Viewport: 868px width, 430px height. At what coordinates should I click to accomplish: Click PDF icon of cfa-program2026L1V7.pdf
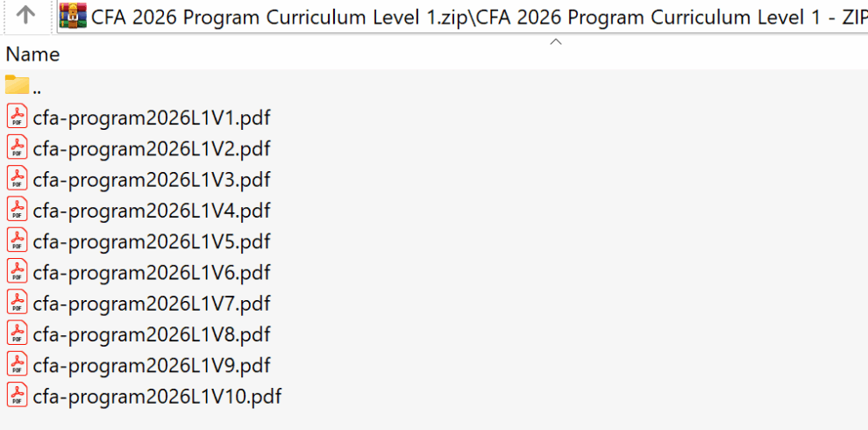17,303
